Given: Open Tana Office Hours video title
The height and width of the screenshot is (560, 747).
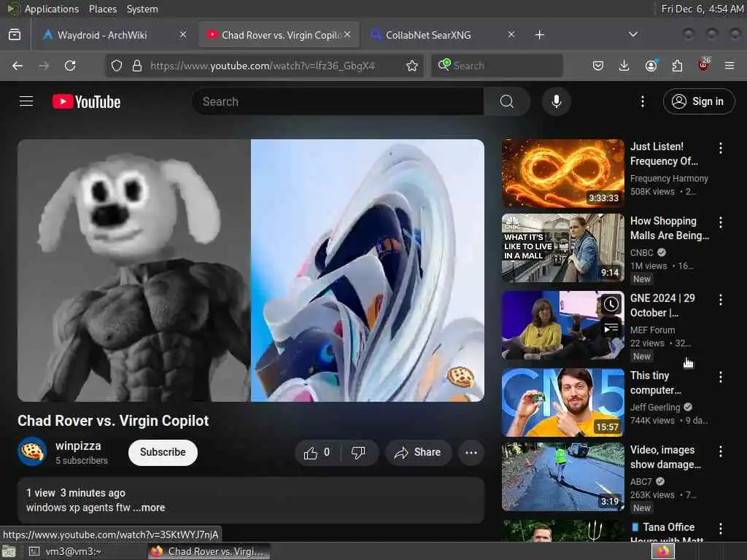Looking at the screenshot, I should (667, 533).
